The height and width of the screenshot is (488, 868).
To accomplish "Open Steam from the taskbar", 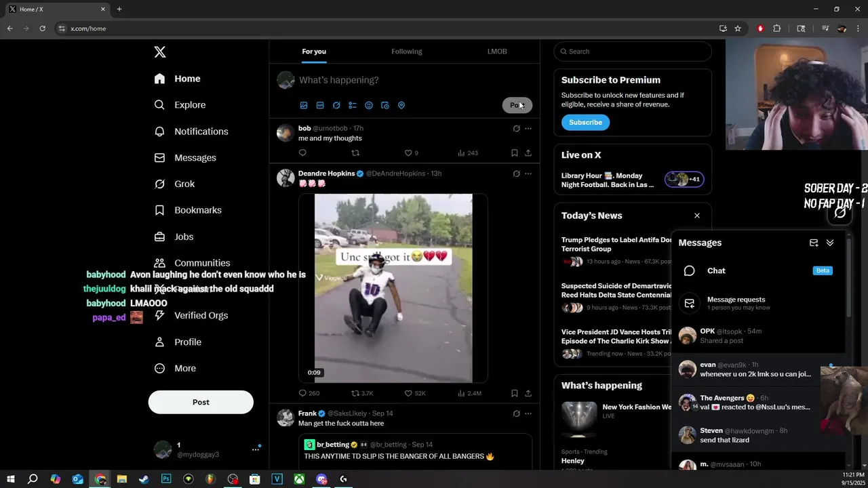I will tap(144, 479).
